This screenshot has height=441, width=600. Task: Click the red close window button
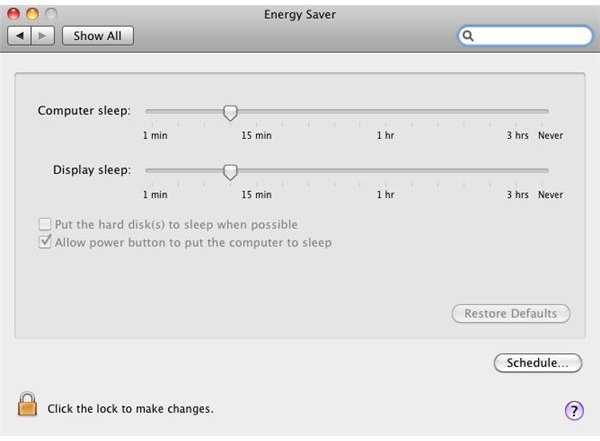click(13, 14)
